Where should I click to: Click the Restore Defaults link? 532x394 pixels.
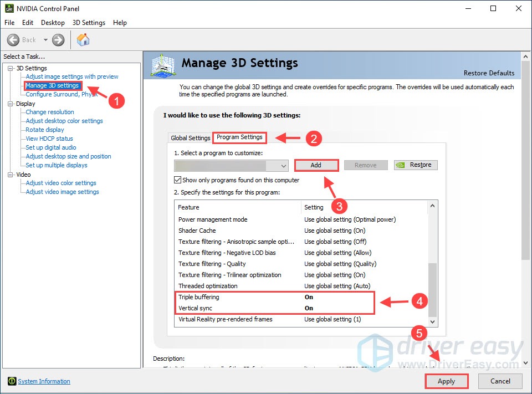489,73
